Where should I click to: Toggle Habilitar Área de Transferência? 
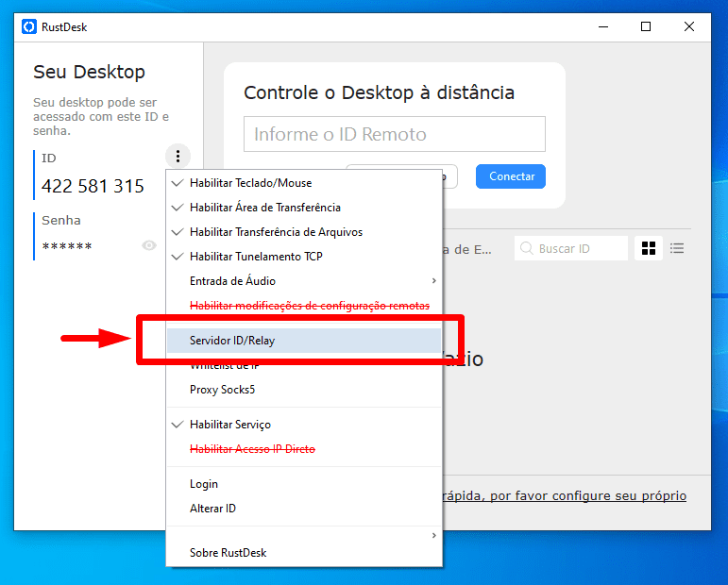(264, 208)
